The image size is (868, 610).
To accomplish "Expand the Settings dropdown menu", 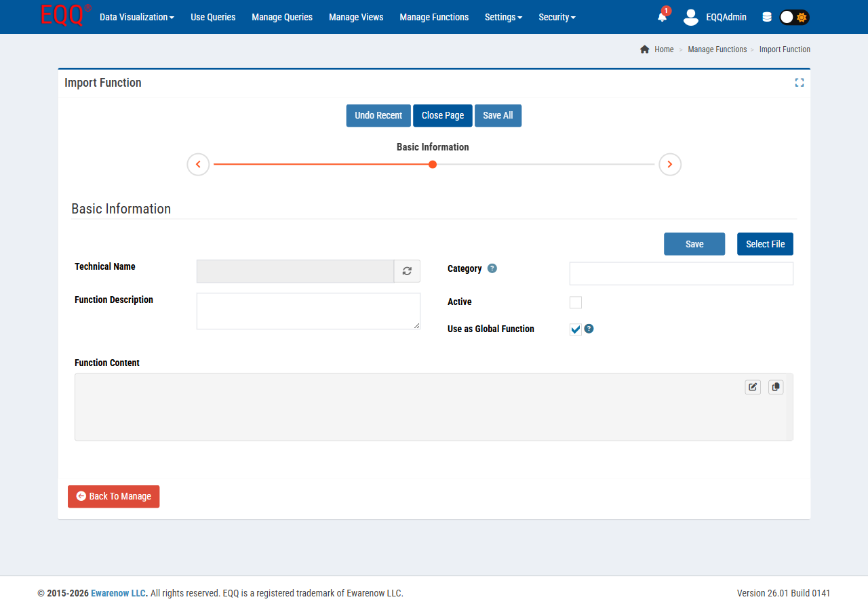I will (503, 17).
